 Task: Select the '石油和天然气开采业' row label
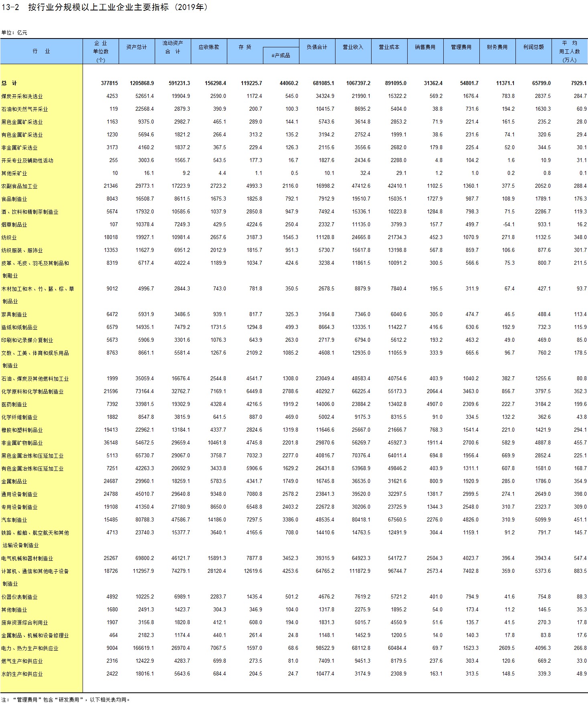[x=24, y=109]
